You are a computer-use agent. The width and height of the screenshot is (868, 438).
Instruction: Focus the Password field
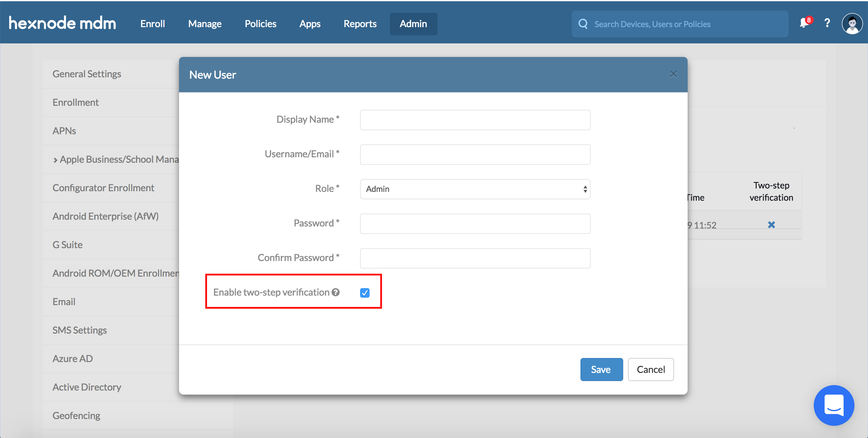[475, 223]
